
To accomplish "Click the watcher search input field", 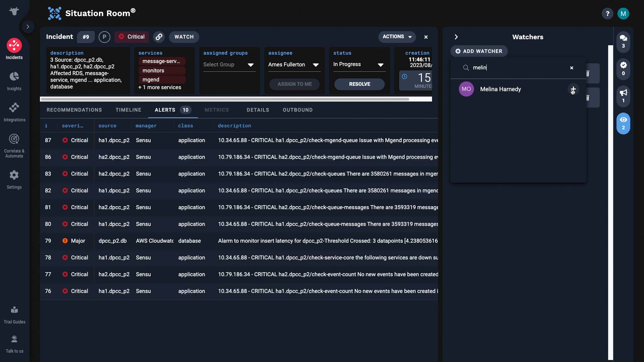I will pyautogui.click(x=519, y=68).
